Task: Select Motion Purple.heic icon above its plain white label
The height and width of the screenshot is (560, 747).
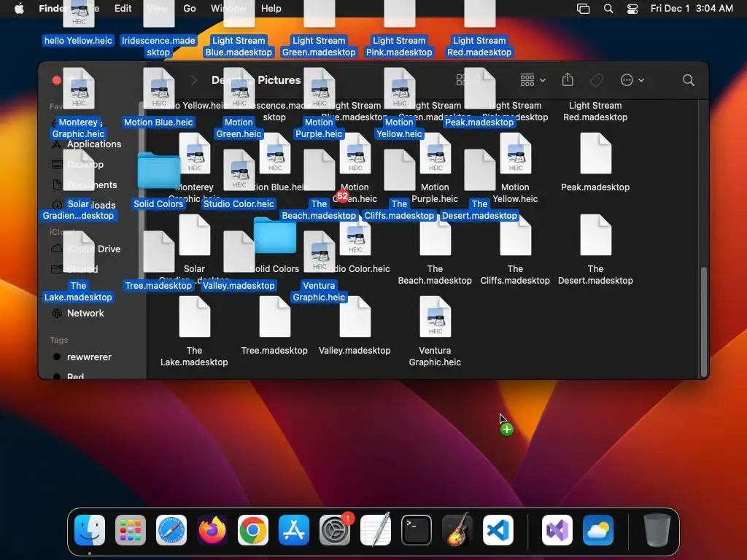Action: tap(436, 154)
